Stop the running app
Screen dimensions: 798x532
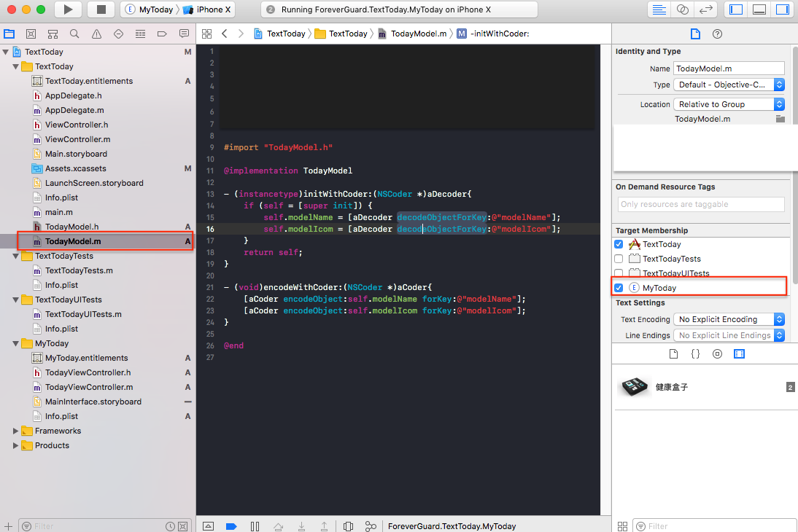click(101, 9)
